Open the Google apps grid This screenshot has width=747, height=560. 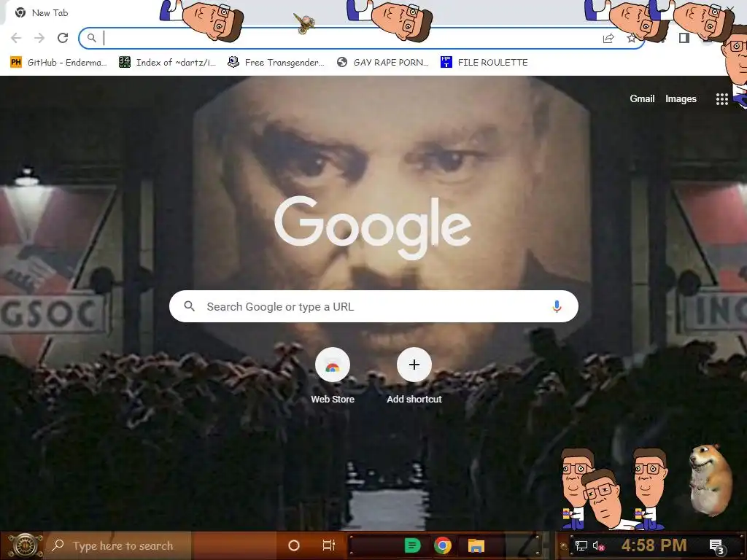coord(721,99)
